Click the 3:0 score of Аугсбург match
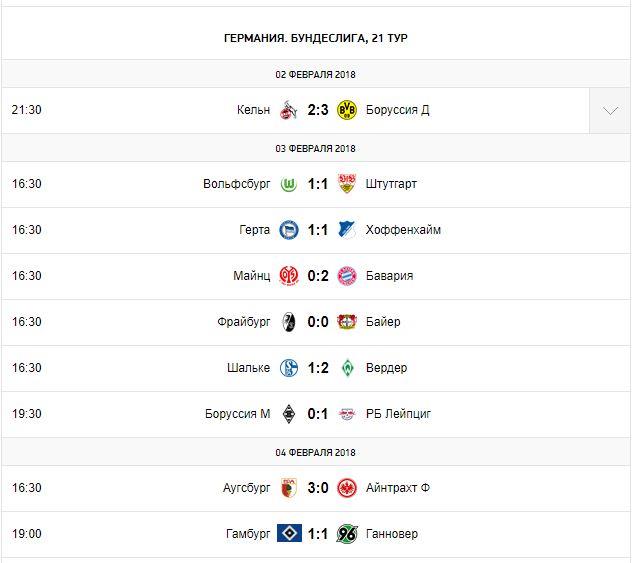Viewport: 634px width, 563px height. pyautogui.click(x=318, y=488)
